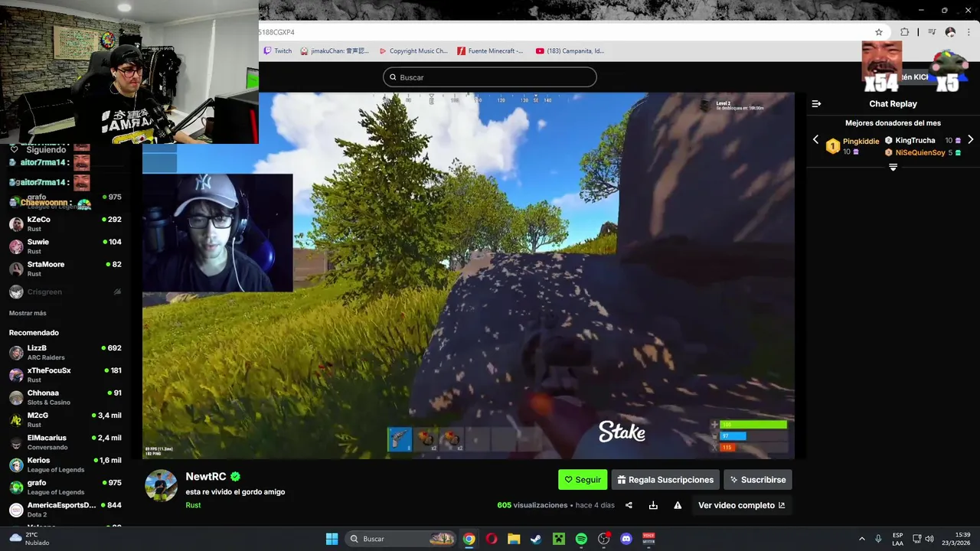980x551 pixels.
Task: Launch Minecraft from taskbar
Action: [559, 539]
